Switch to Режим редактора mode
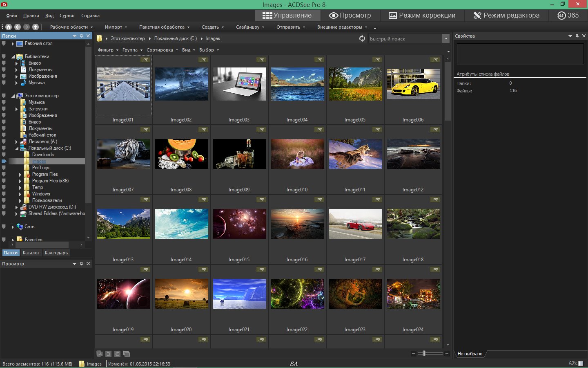588x368 pixels. tap(506, 16)
